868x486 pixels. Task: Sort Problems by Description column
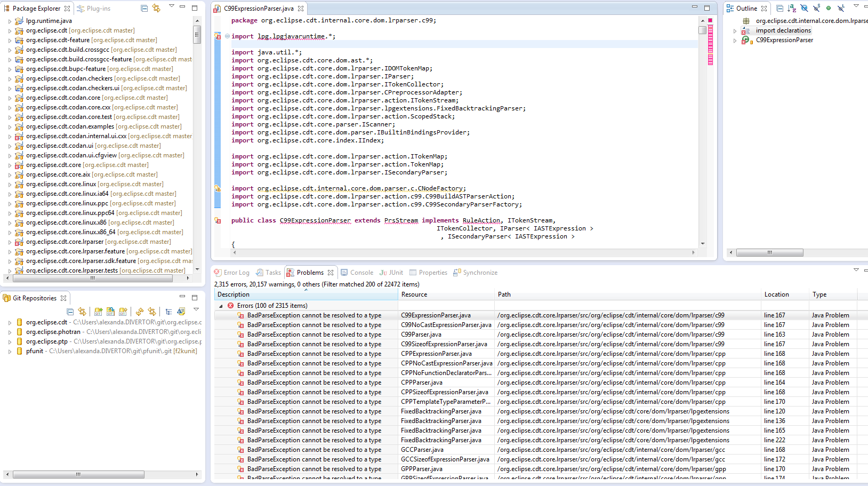pos(306,294)
